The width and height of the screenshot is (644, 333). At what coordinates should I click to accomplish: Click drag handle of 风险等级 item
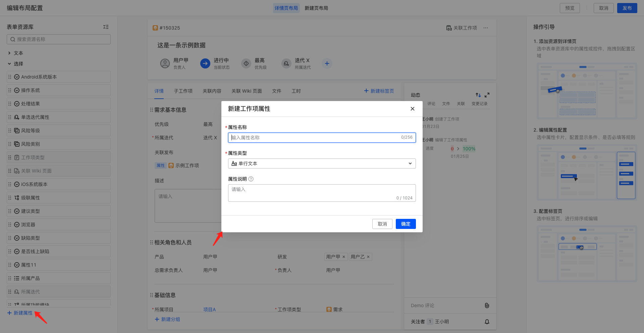coord(10,131)
